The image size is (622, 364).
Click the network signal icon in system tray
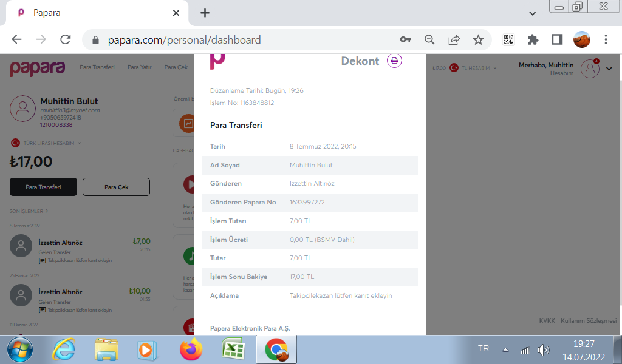pos(525,350)
